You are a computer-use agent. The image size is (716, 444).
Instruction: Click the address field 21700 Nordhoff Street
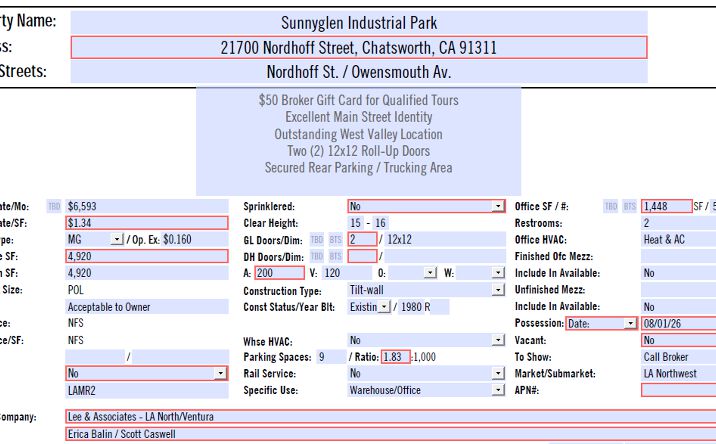pyautogui.click(x=359, y=48)
